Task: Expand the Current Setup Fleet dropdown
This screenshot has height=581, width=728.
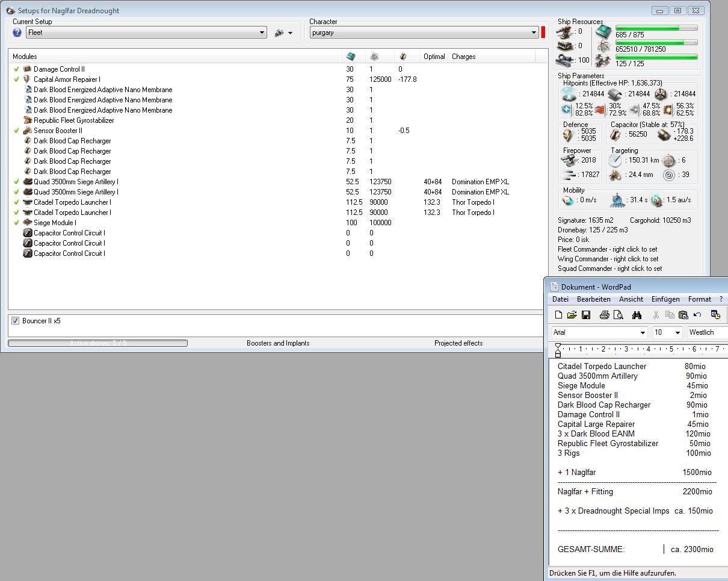Action: point(262,33)
